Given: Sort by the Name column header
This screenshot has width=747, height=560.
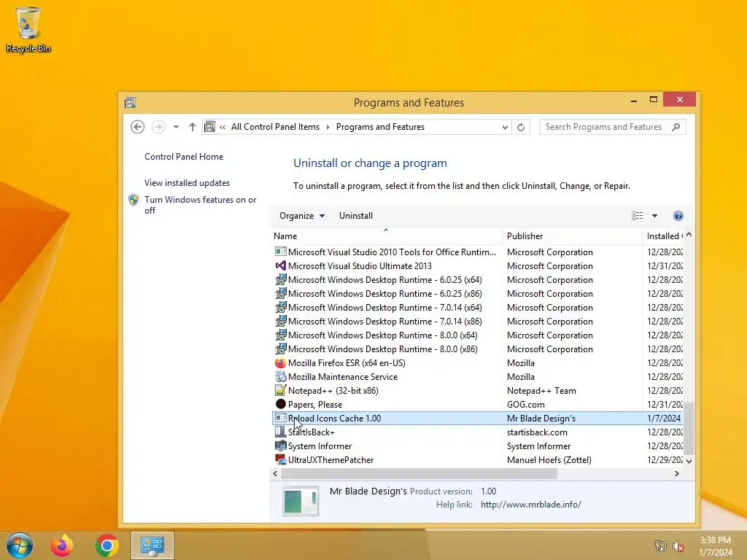Looking at the screenshot, I should [x=387, y=236].
